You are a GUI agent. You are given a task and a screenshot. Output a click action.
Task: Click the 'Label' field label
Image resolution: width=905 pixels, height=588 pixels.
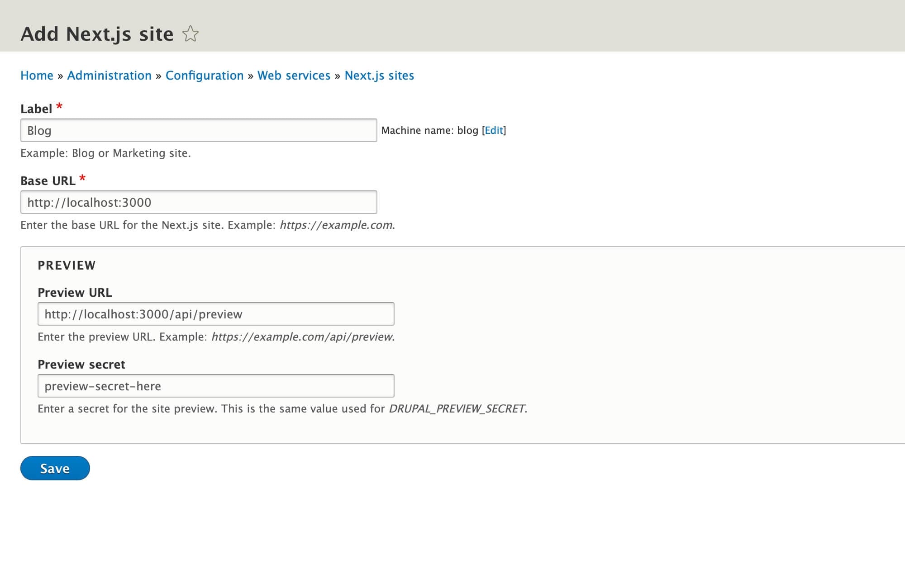coord(36,109)
